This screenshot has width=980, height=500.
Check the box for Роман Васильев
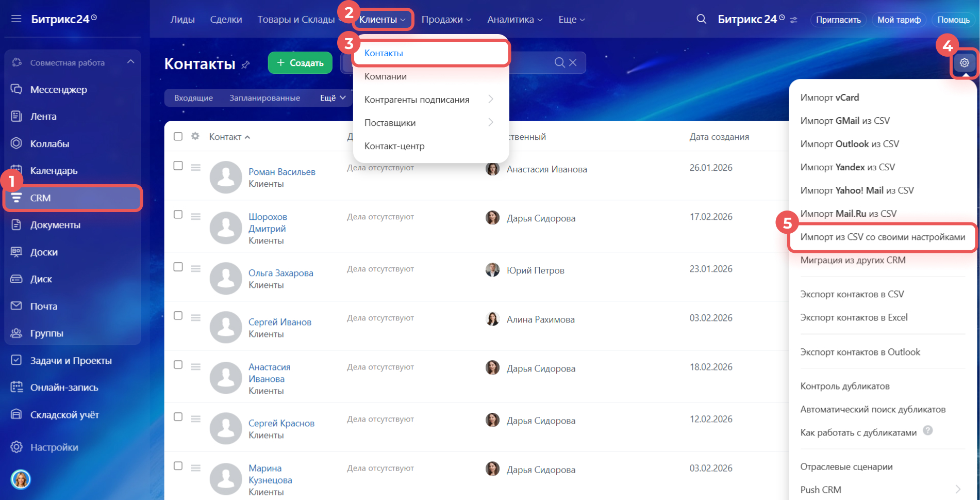[178, 166]
